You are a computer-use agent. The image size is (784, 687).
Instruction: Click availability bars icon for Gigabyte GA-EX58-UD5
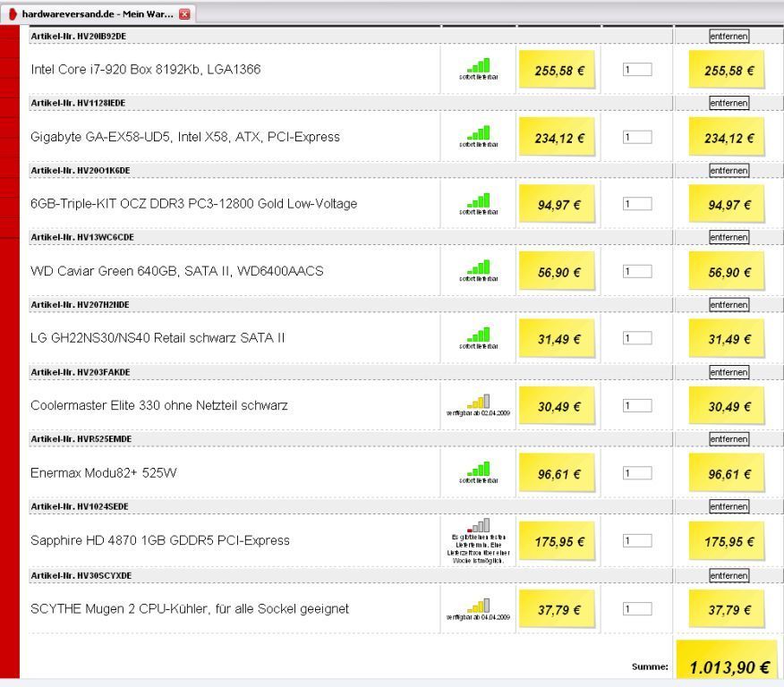(479, 133)
